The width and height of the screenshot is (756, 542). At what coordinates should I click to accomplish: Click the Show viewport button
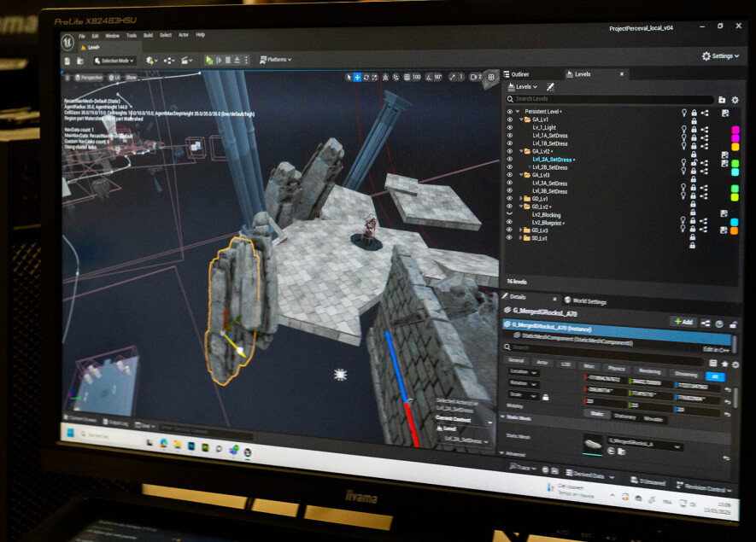point(132,77)
